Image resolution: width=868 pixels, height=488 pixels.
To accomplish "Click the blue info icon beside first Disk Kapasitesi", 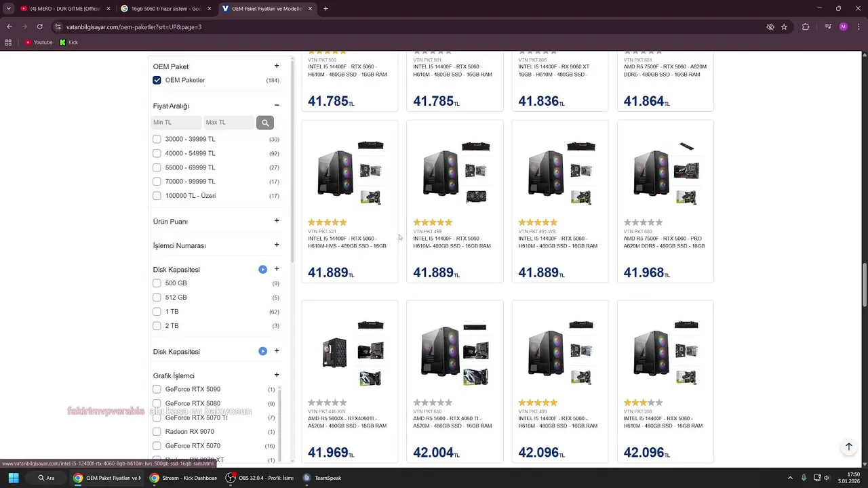I will [262, 269].
